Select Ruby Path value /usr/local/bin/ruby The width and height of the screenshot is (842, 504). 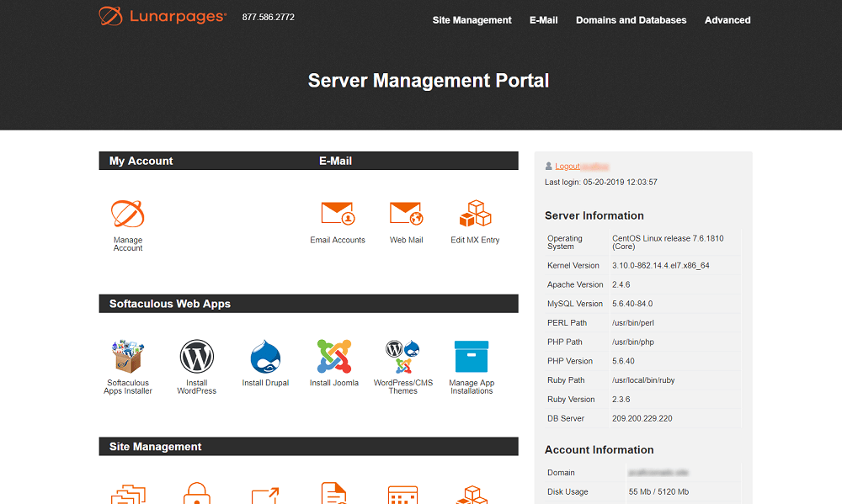[643, 380]
